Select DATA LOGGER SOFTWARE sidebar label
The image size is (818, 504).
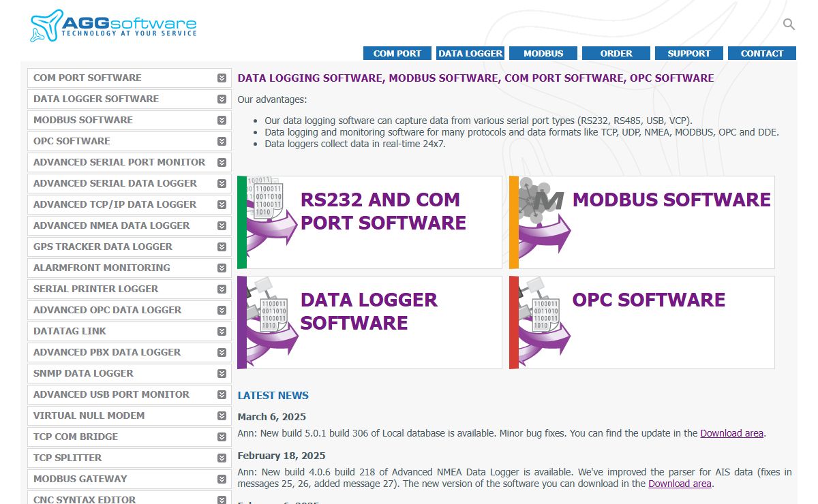tap(96, 99)
